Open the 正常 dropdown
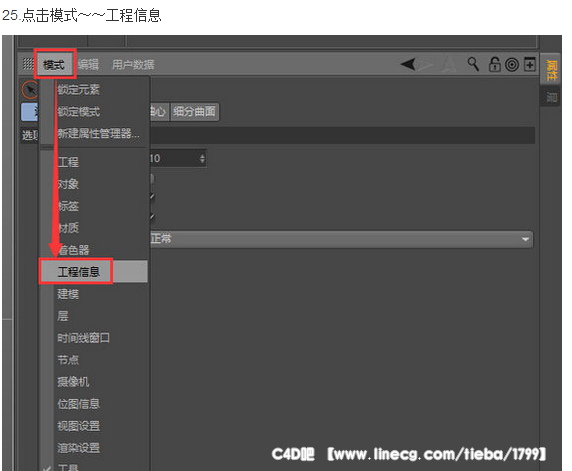The width and height of the screenshot is (572, 471). (341, 239)
